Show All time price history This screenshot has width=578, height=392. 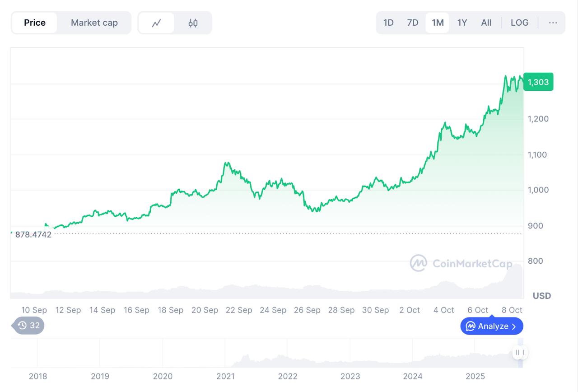coord(486,23)
